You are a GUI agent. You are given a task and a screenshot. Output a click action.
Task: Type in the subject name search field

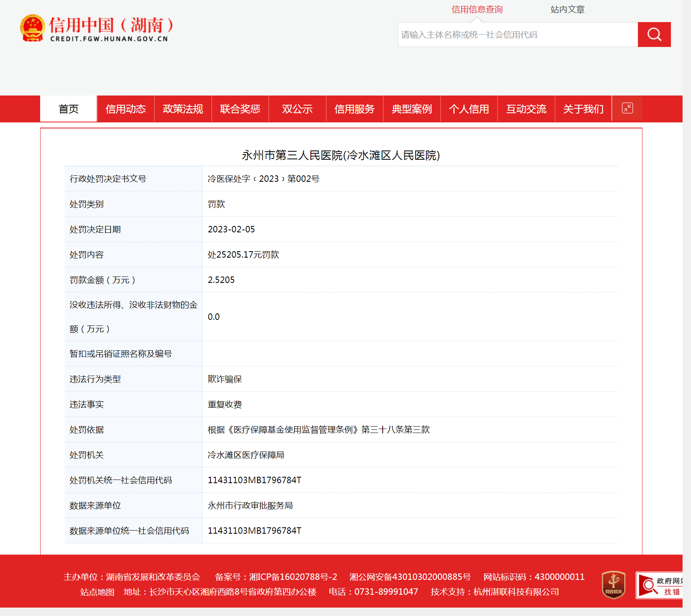(x=517, y=35)
